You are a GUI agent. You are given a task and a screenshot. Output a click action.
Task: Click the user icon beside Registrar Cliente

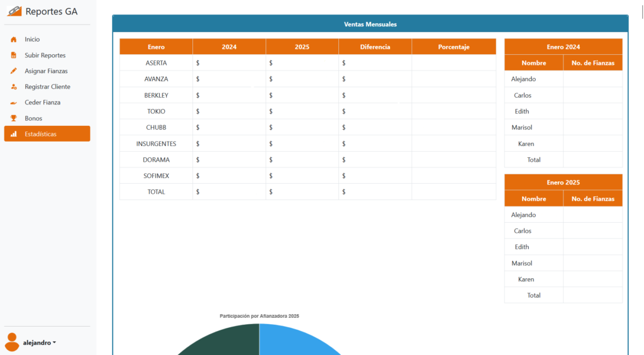point(14,87)
